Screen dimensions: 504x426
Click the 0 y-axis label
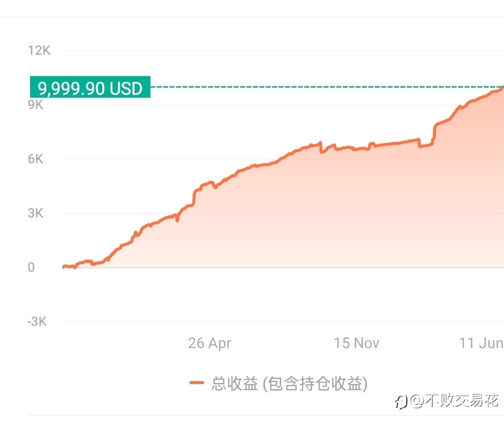click(x=31, y=267)
